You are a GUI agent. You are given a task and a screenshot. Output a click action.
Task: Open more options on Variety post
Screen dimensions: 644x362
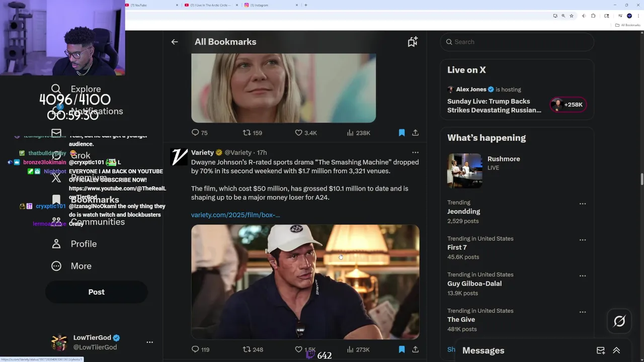coord(415,152)
